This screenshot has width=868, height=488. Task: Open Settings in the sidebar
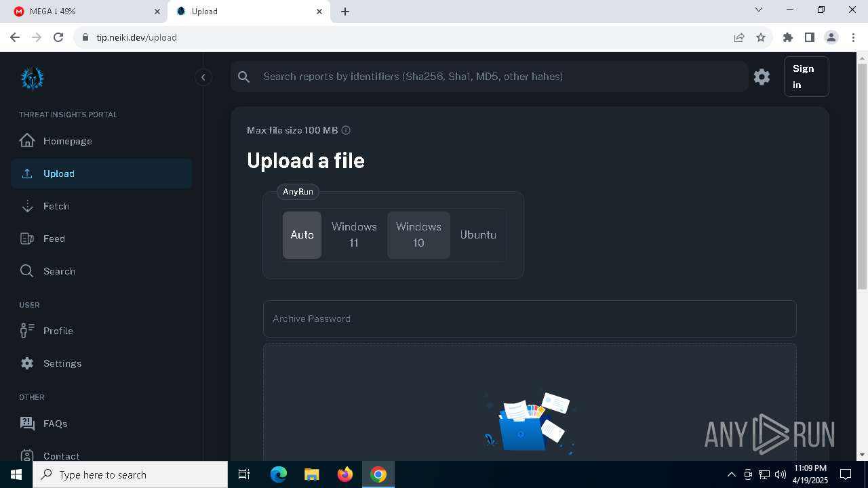coord(101,363)
